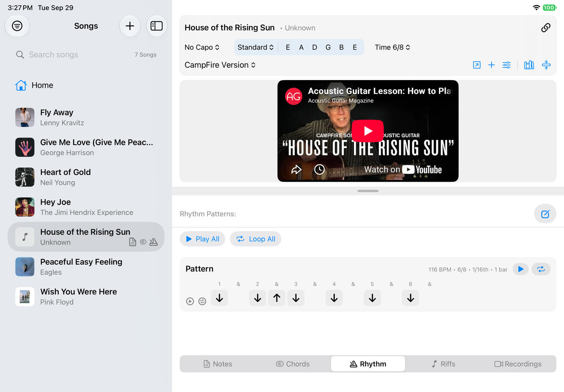Open the Fly Away song
The height and width of the screenshot is (392, 564).
coord(86,117)
